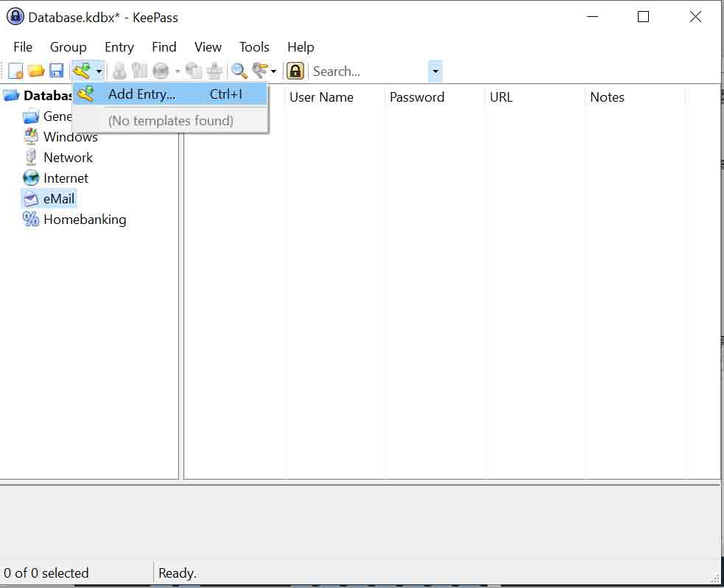The image size is (724, 588).
Task: Choose Add Entry... from the dropdown menu
Action: point(170,94)
